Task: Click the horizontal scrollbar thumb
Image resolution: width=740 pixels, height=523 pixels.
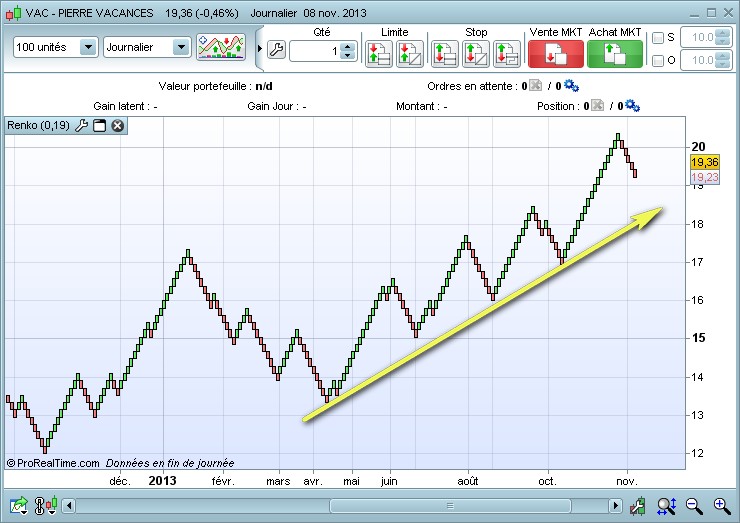Action: point(450,506)
